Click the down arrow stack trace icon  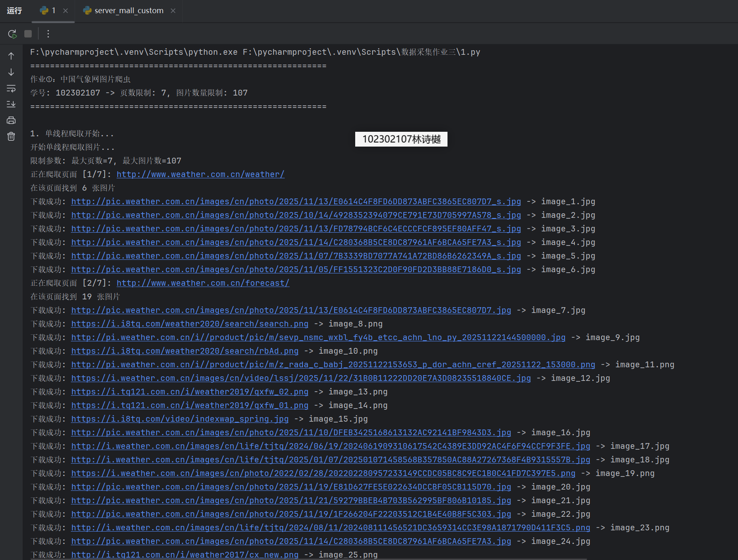[x=11, y=72]
